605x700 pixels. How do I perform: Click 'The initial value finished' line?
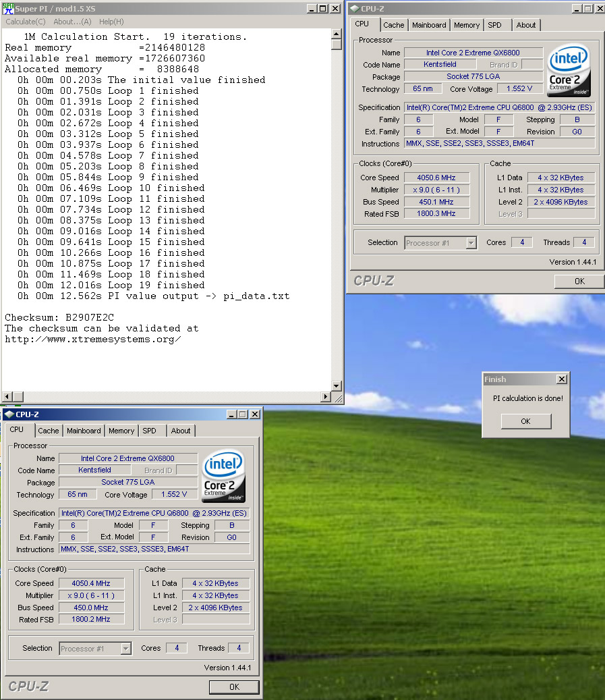tap(142, 80)
